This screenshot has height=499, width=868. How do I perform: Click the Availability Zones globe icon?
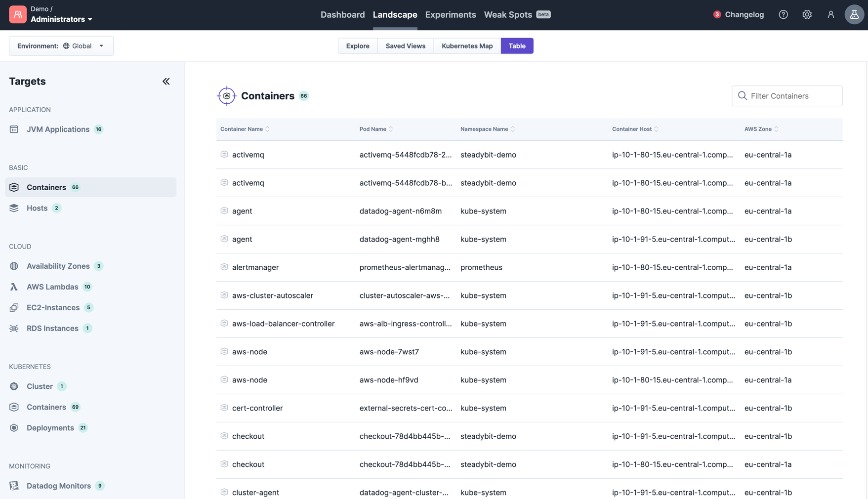[x=14, y=266]
